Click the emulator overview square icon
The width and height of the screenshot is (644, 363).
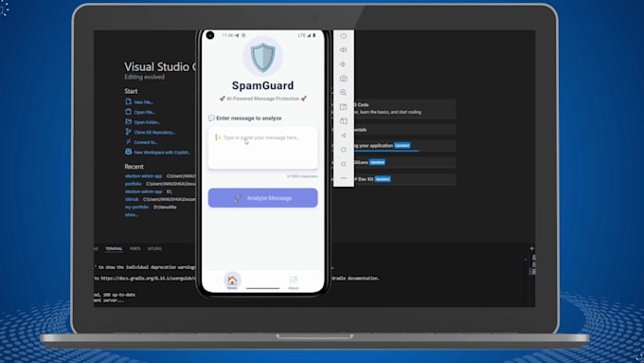(x=344, y=164)
